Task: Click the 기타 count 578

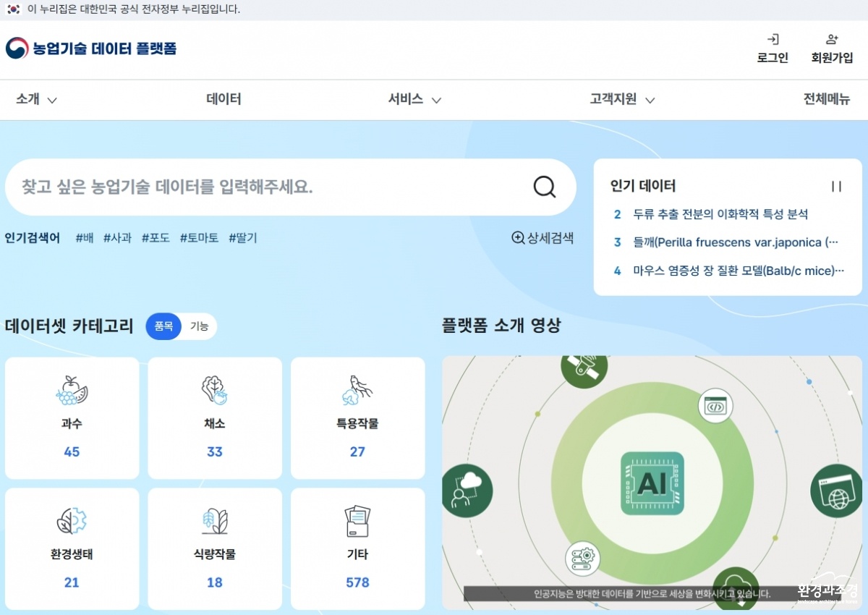Action: point(357,582)
